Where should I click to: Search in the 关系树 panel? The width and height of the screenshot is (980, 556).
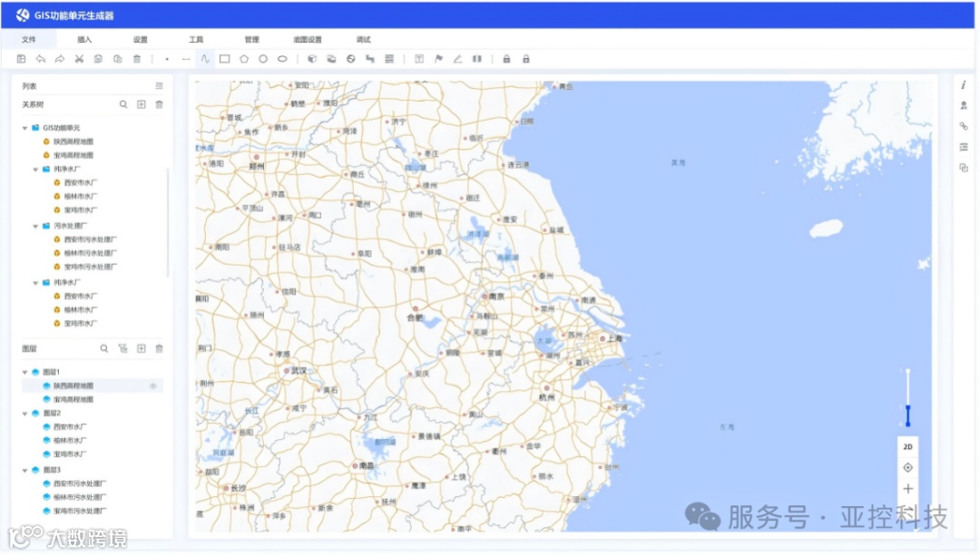click(x=123, y=104)
